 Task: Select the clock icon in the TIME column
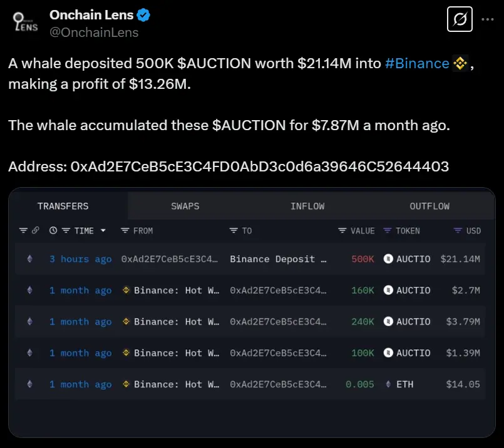point(53,230)
